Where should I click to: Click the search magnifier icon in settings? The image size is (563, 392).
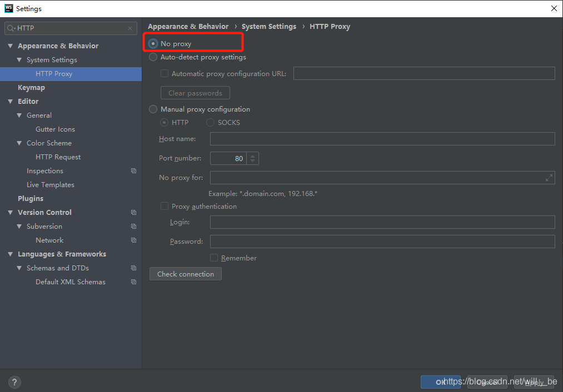[11, 28]
